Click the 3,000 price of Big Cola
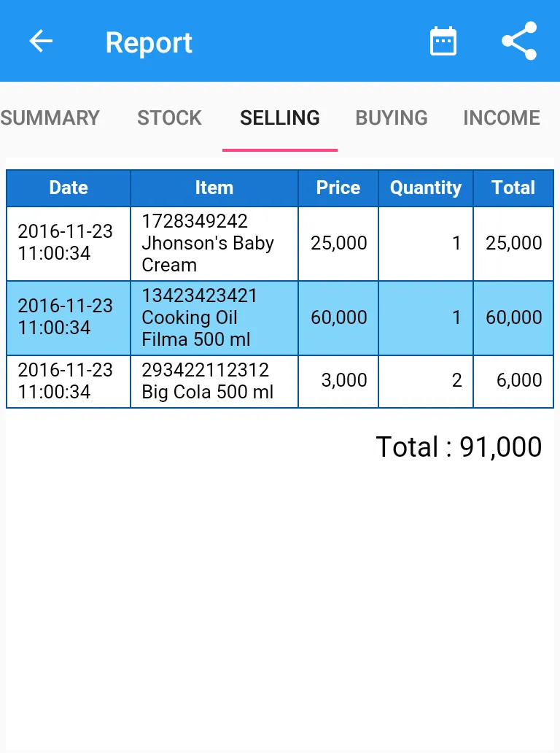The width and height of the screenshot is (560, 753). (x=338, y=382)
